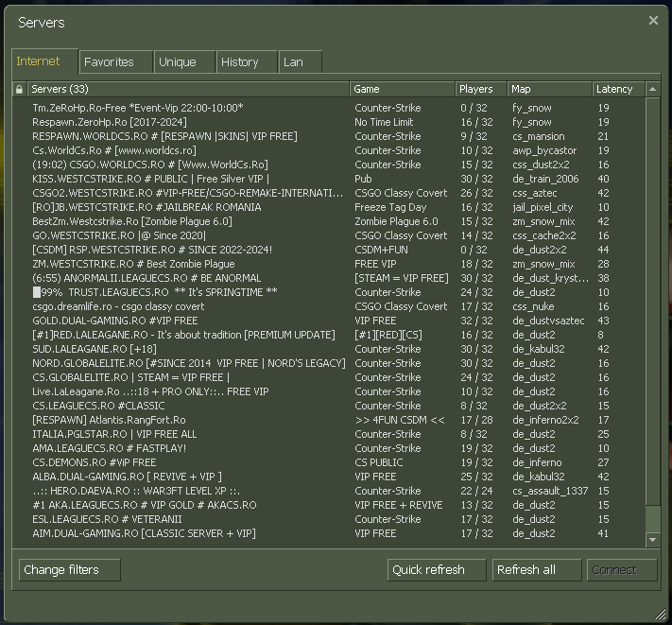Click the scrollbar down arrow
Screen dimensions: 672x625
coord(653,540)
